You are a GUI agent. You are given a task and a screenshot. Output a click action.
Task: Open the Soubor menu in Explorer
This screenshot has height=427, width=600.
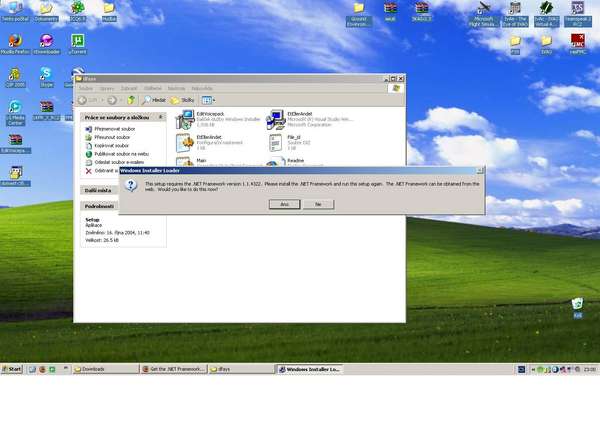tap(86, 88)
